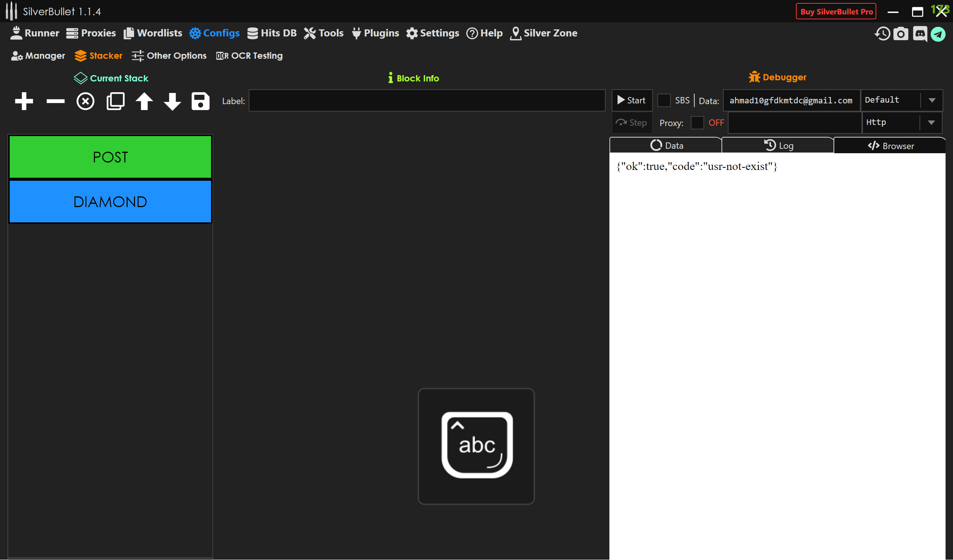Image resolution: width=953 pixels, height=560 pixels.
Task: Move selected block down with arrow
Action: (x=172, y=101)
